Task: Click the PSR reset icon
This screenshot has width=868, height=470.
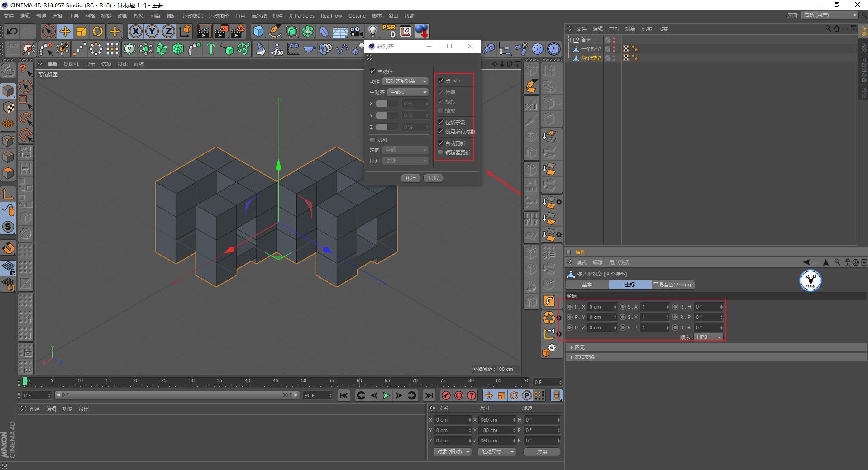Action: click(389, 31)
